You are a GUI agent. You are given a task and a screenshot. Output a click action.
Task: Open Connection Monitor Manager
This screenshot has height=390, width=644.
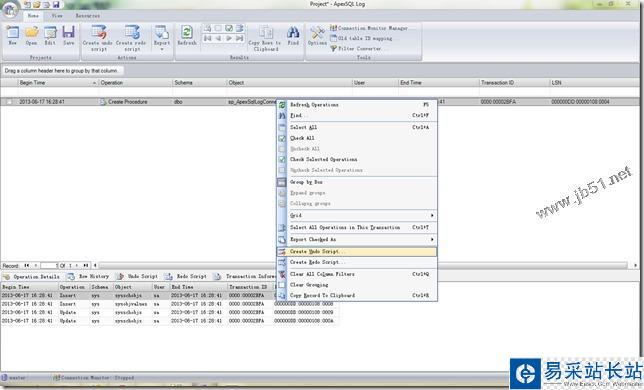pos(369,28)
